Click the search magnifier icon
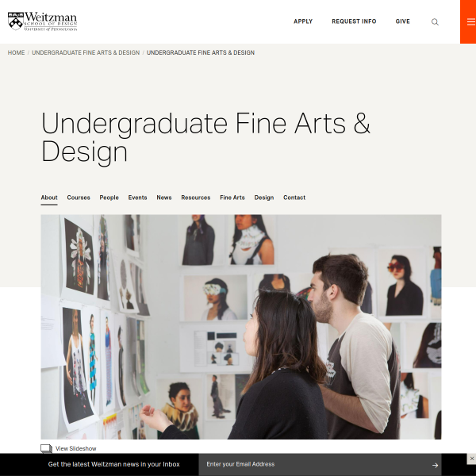The height and width of the screenshot is (476, 476). point(435,22)
